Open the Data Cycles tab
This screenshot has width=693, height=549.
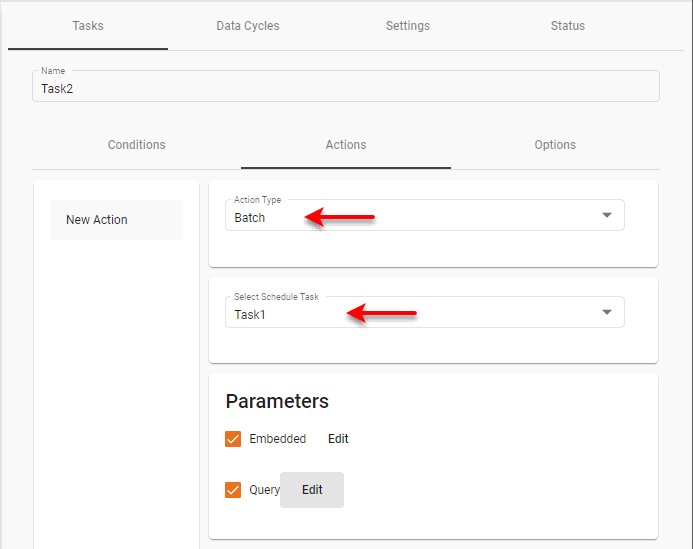248,26
